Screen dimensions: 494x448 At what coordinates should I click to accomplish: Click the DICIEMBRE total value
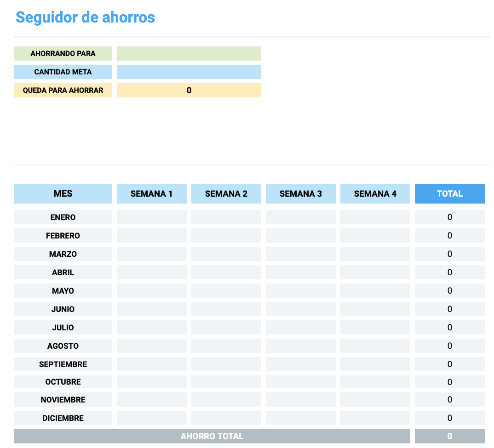tap(449, 418)
